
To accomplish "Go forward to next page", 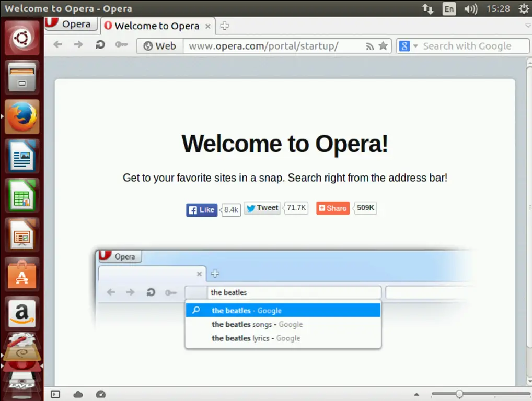I will point(78,44).
